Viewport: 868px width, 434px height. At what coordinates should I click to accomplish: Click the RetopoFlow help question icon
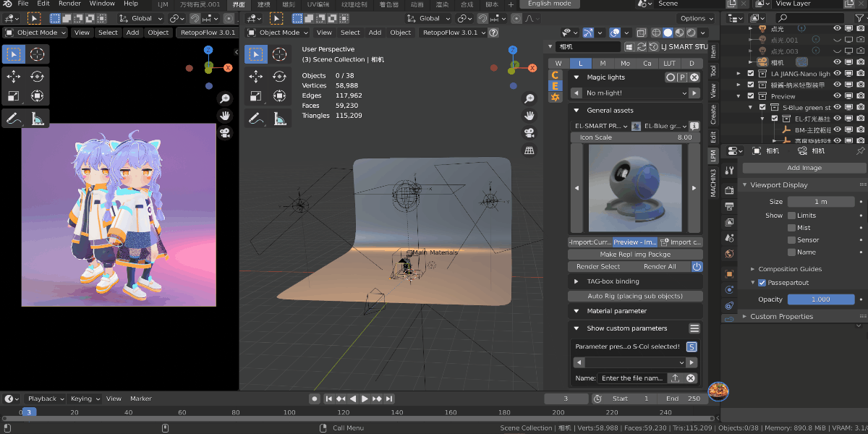click(x=493, y=33)
